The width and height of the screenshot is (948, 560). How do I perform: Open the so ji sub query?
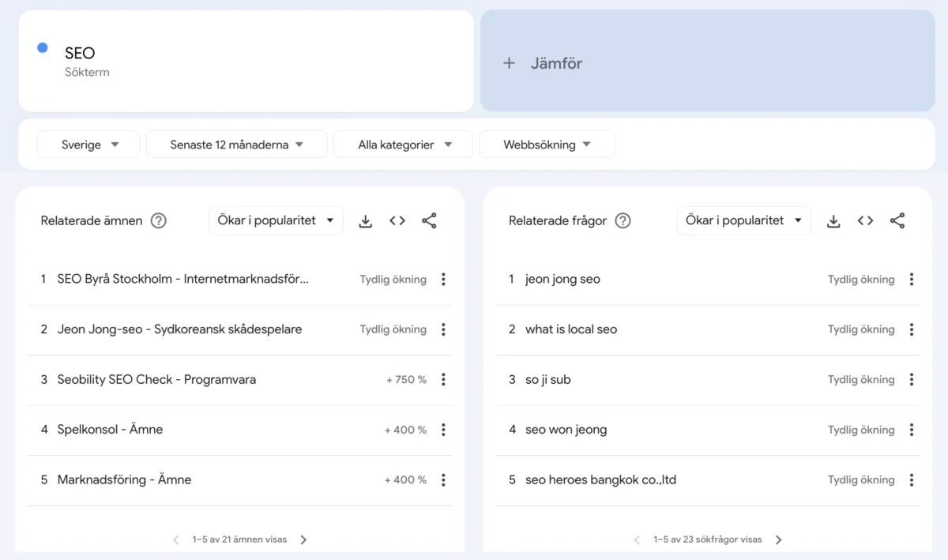tap(548, 380)
